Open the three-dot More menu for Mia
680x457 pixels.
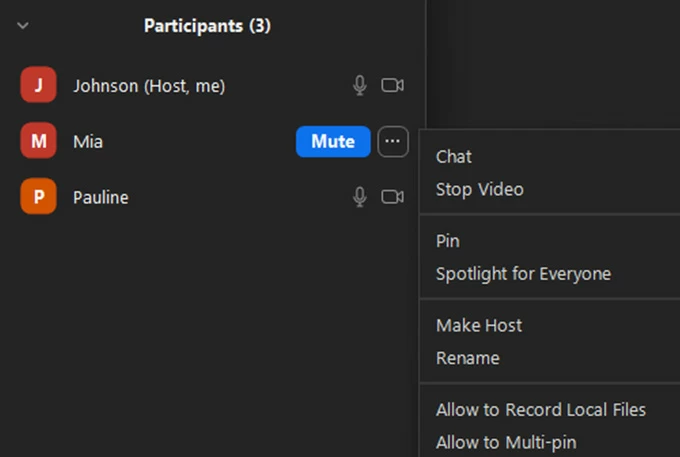pos(393,142)
